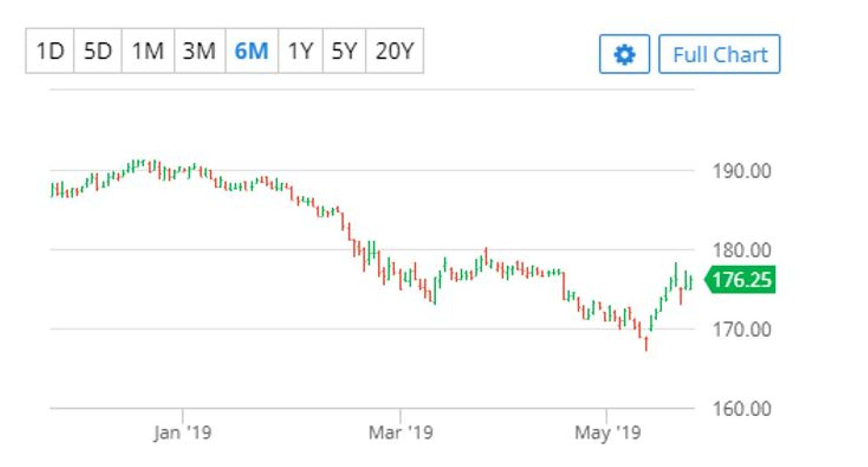Click the 180.00 price axis label

tap(741, 250)
